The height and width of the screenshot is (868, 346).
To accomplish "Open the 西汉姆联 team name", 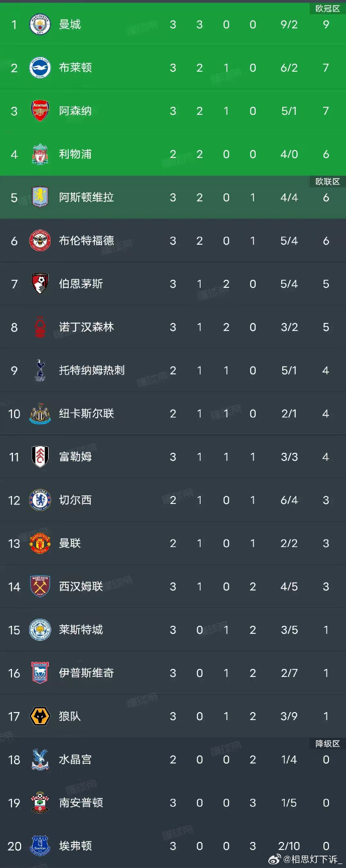I will 81,587.
